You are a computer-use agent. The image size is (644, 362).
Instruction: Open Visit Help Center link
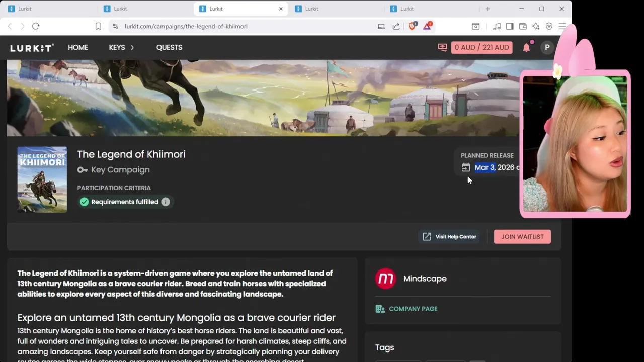pyautogui.click(x=450, y=237)
